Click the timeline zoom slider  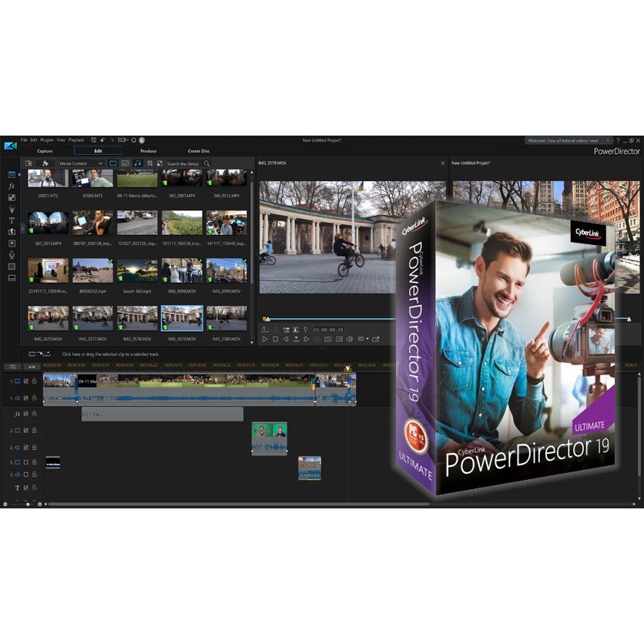pyautogui.click(x=28, y=504)
